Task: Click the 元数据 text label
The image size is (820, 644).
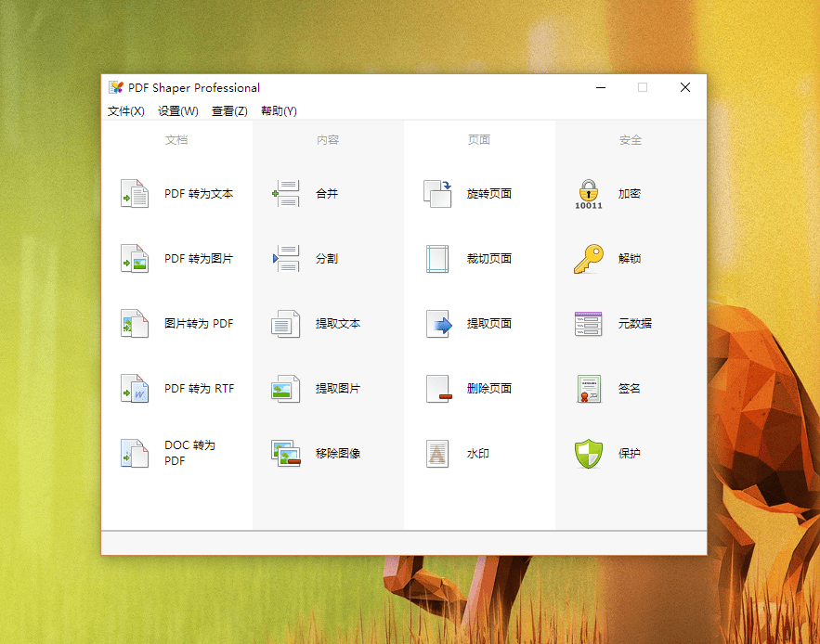Action: [635, 323]
